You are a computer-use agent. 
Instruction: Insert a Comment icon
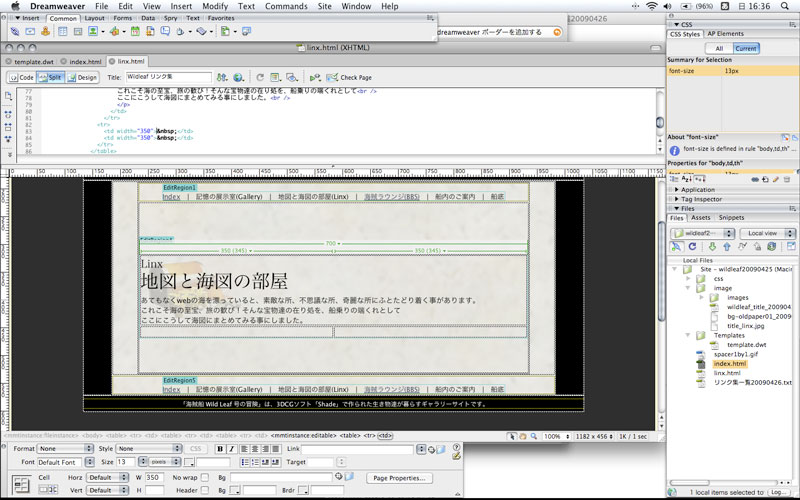[165, 31]
